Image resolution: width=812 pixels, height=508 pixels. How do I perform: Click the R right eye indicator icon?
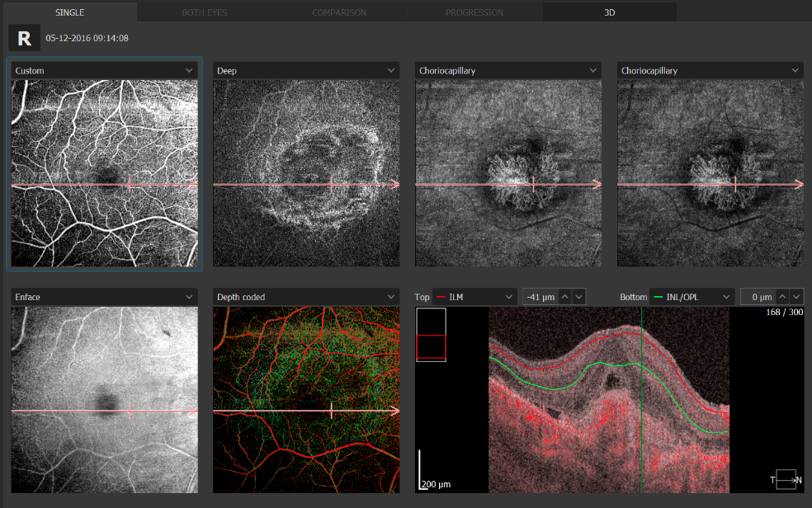24,38
